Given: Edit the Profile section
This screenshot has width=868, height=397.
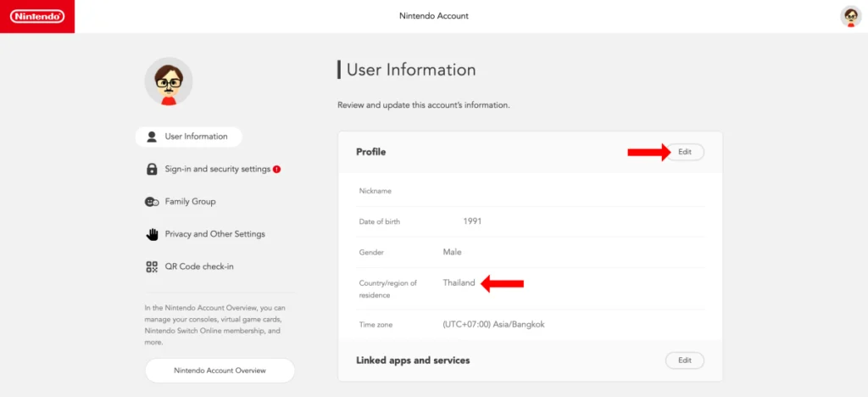Looking at the screenshot, I should point(685,152).
